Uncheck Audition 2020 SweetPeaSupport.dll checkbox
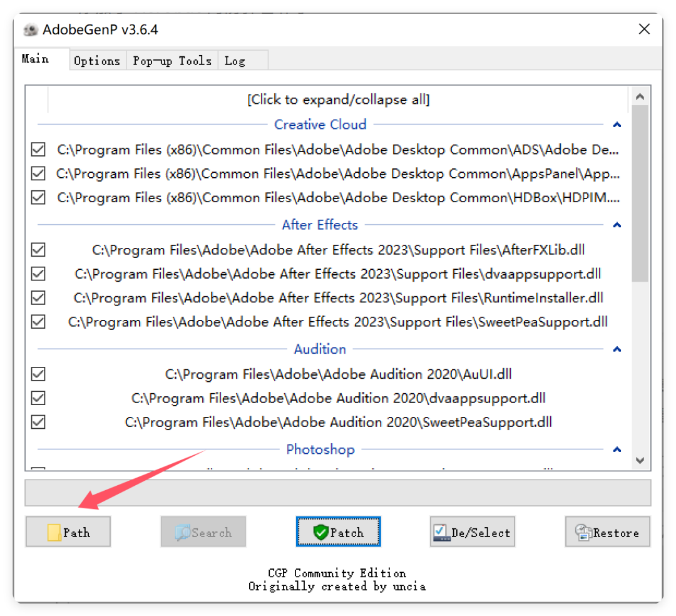This screenshot has height=616, width=676. coord(38,421)
